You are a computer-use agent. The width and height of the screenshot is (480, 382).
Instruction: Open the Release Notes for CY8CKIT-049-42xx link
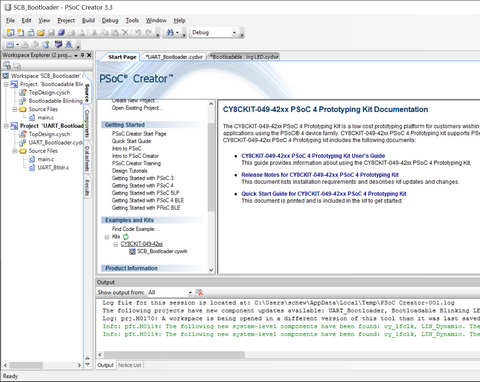pos(320,175)
